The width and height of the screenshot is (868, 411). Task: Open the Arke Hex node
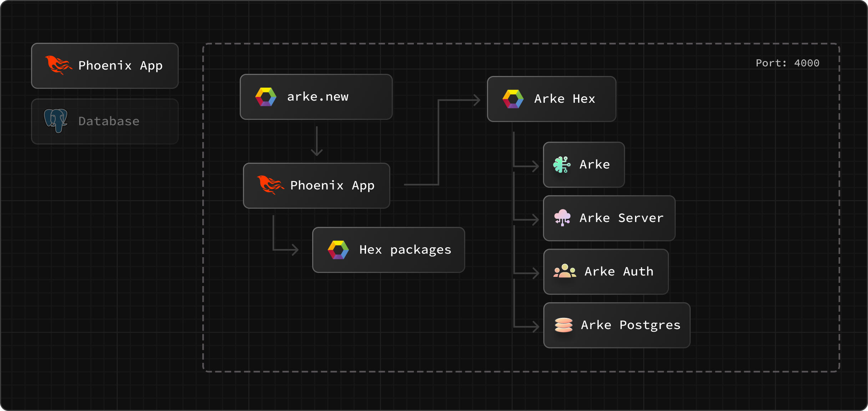tap(552, 99)
